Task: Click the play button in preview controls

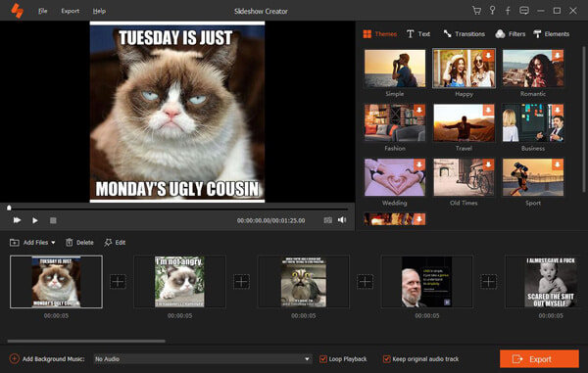Action: pyautogui.click(x=35, y=220)
